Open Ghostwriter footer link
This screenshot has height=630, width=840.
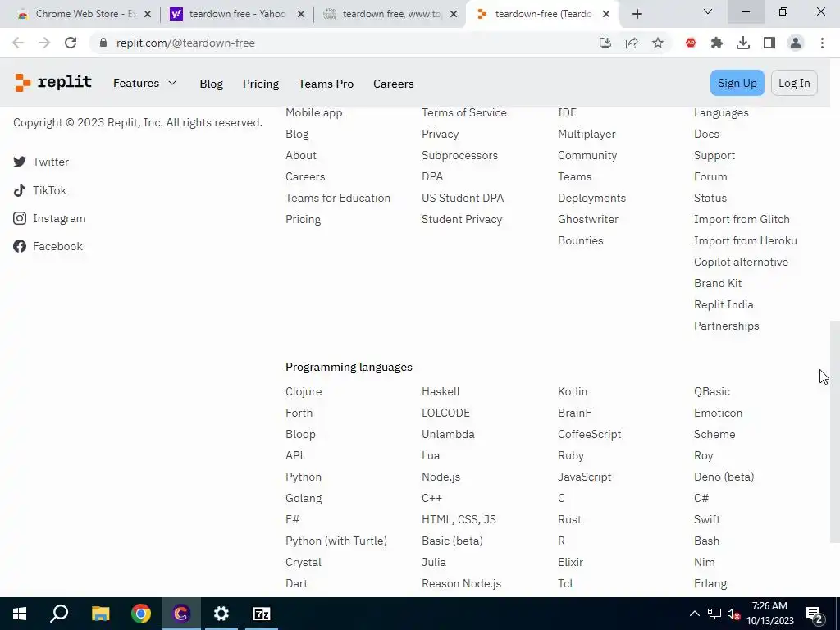587,219
